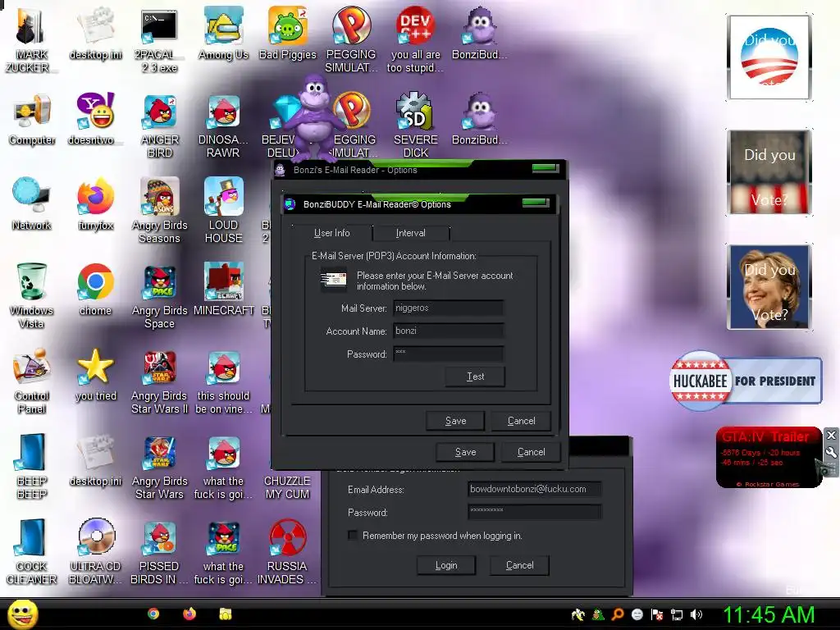This screenshot has width=840, height=630.
Task: Click Cancel next to the Login button
Action: point(519,565)
